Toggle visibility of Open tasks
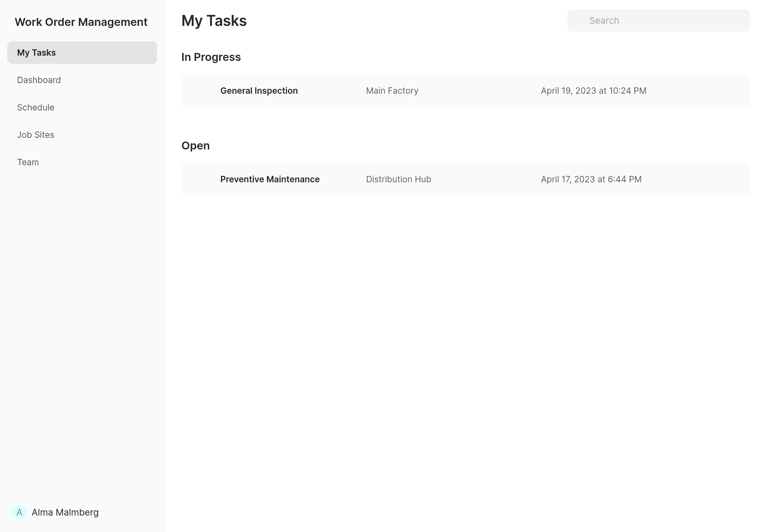The image size is (767, 532). (x=196, y=146)
